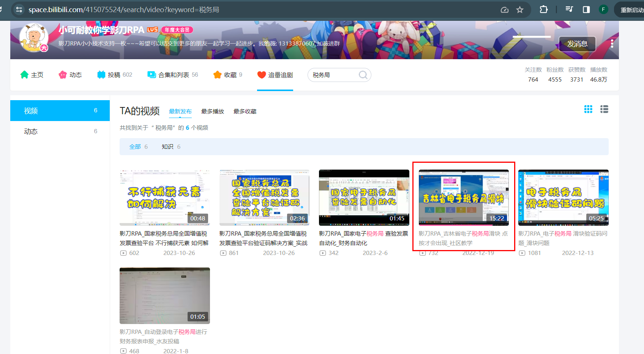Open the three-dot more menu on profile banner

[x=612, y=44]
